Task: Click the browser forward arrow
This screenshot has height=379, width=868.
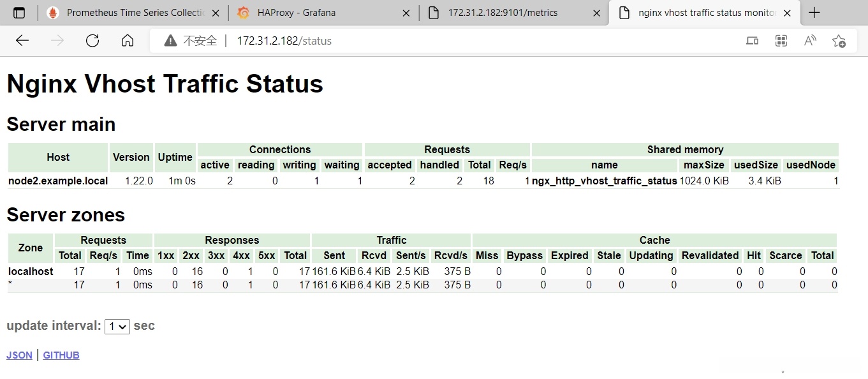Action: [57, 41]
